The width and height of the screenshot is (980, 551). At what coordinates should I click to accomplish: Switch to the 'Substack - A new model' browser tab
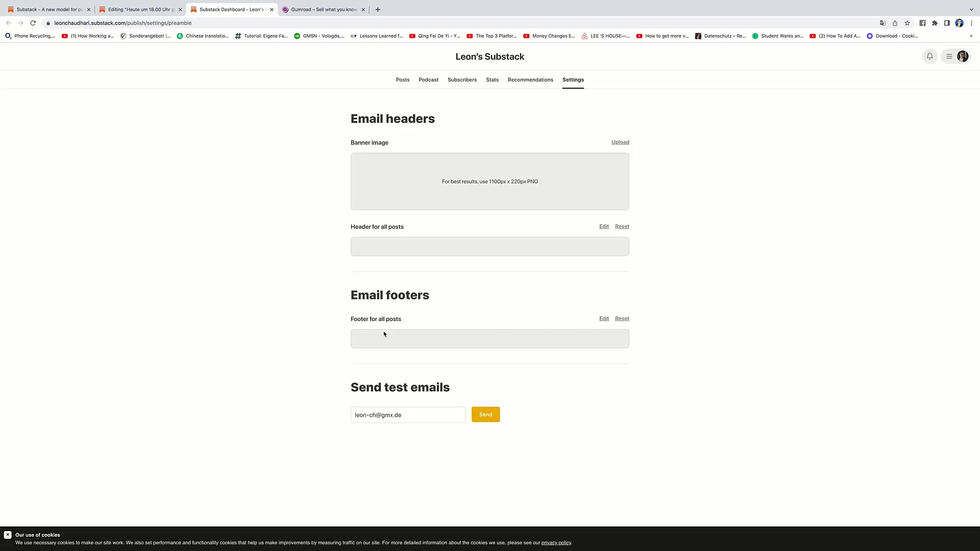49,9
